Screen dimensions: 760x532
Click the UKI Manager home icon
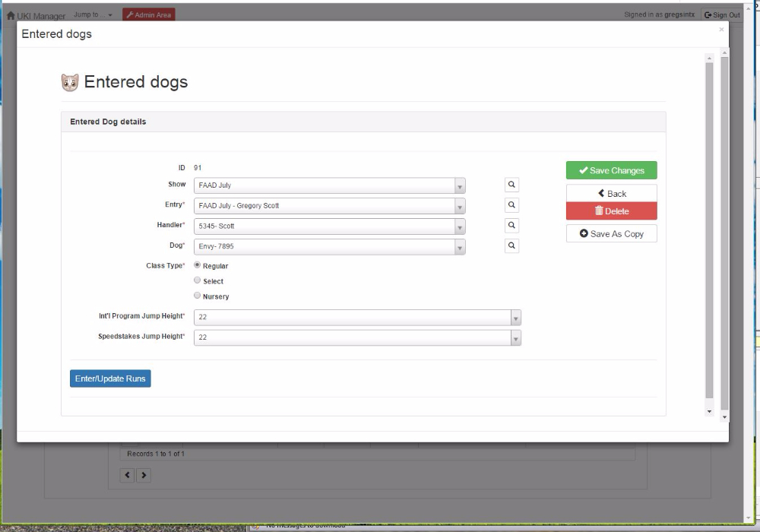point(11,15)
